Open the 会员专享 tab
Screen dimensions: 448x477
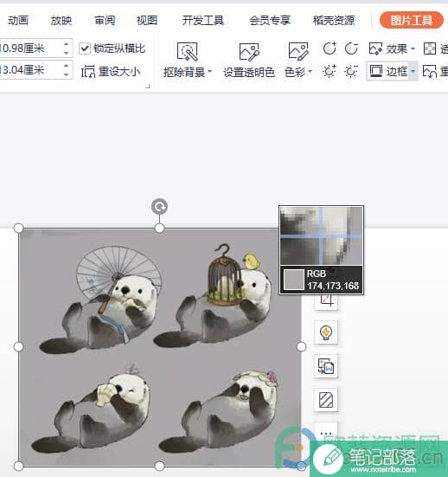point(270,21)
